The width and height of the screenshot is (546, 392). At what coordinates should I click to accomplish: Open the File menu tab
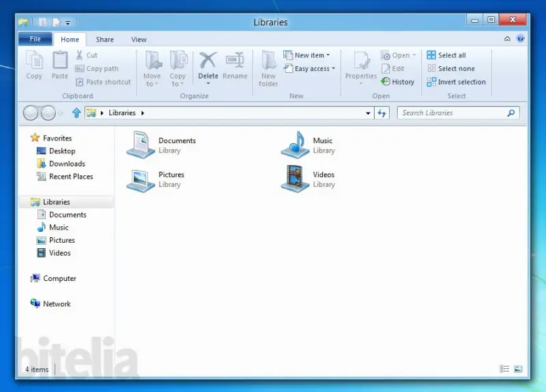coord(35,39)
